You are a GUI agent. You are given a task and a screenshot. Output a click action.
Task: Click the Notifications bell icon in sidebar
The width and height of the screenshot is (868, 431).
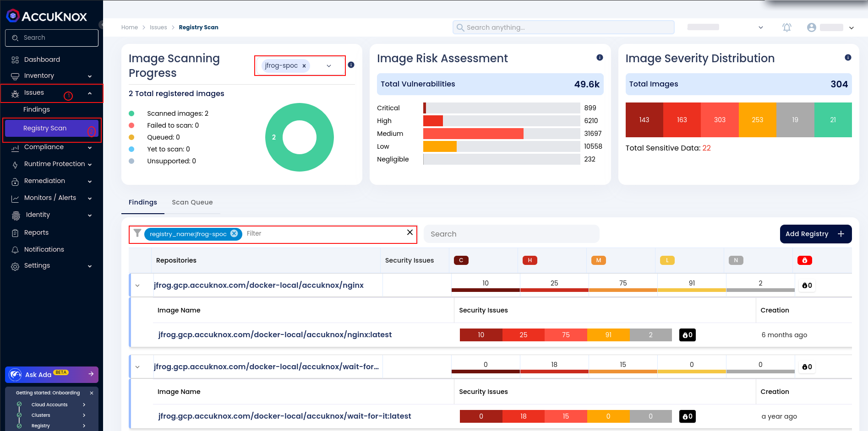15,250
